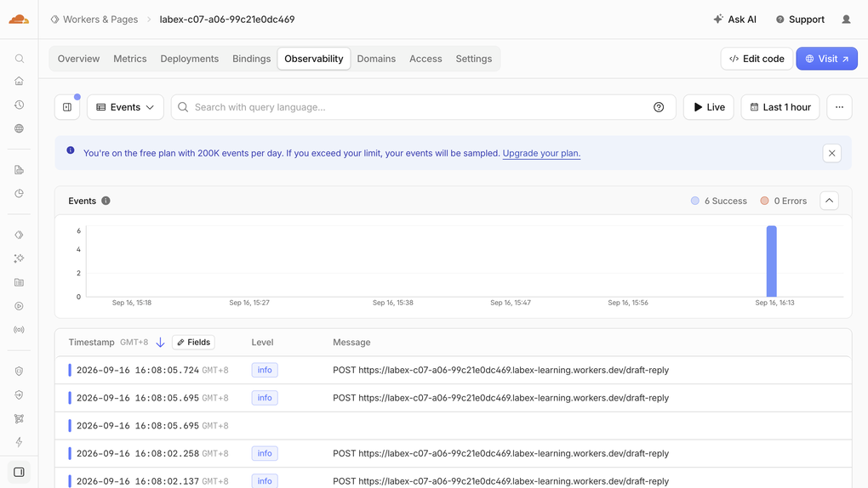Toggle the 0 Errors legend swatch
The width and height of the screenshot is (868, 488).
764,201
